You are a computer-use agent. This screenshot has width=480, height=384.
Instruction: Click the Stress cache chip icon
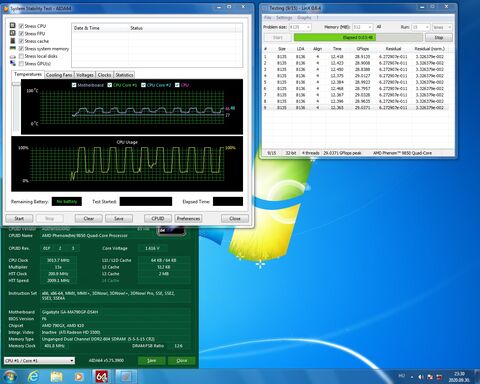pyautogui.click(x=13, y=41)
